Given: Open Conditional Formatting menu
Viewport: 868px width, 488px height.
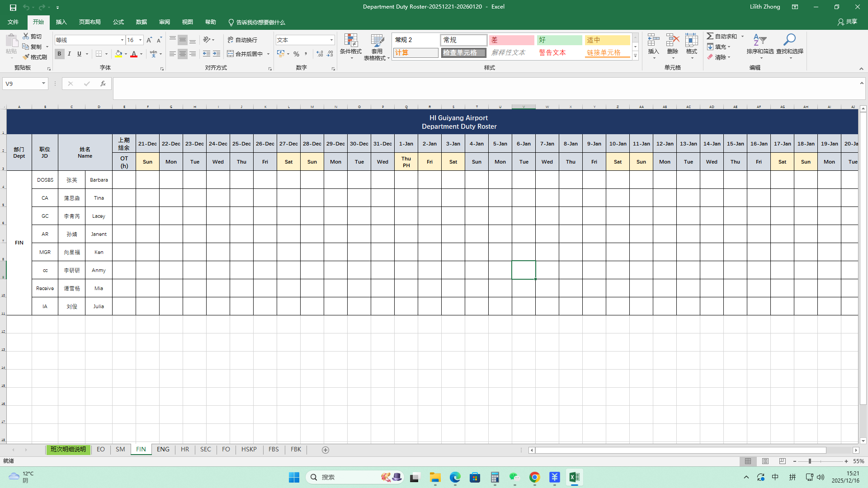Looking at the screenshot, I should click(351, 46).
